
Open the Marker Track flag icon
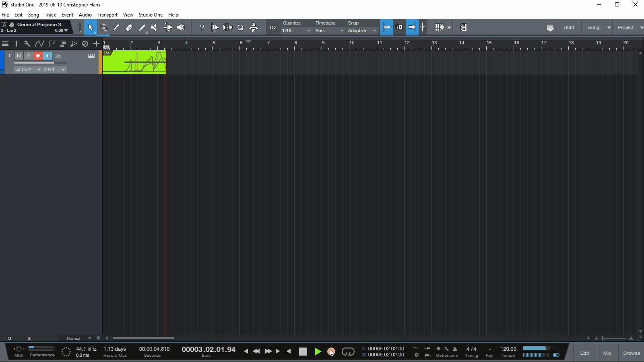tap(52, 43)
